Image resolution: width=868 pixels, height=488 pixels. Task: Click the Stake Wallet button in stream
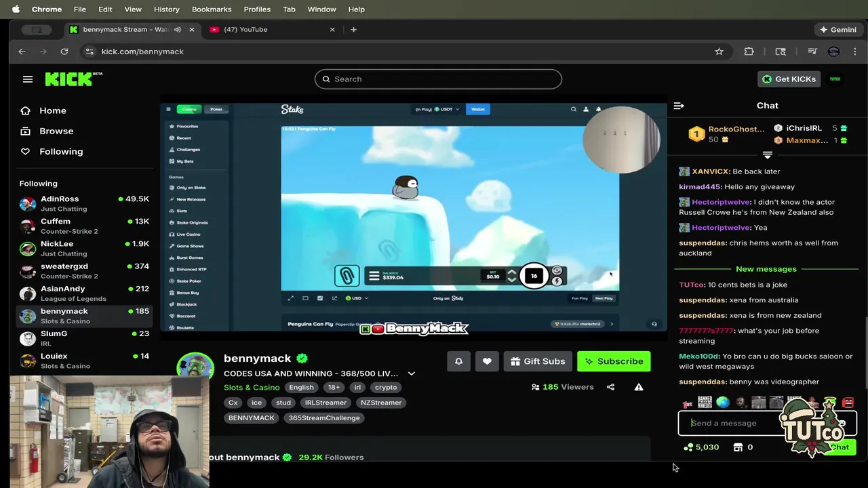point(478,109)
